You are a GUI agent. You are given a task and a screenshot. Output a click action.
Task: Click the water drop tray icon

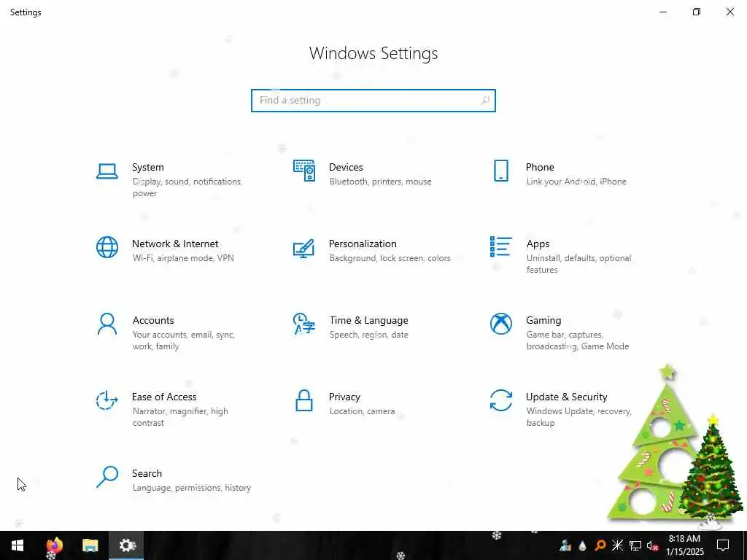[582, 545]
